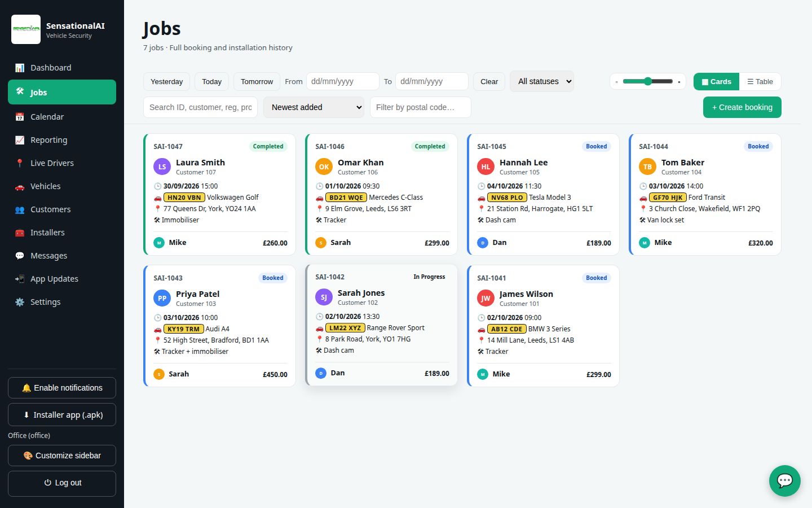This screenshot has width=812, height=508.
Task: Click Omar Khan's OK avatar
Action: pyautogui.click(x=324, y=167)
